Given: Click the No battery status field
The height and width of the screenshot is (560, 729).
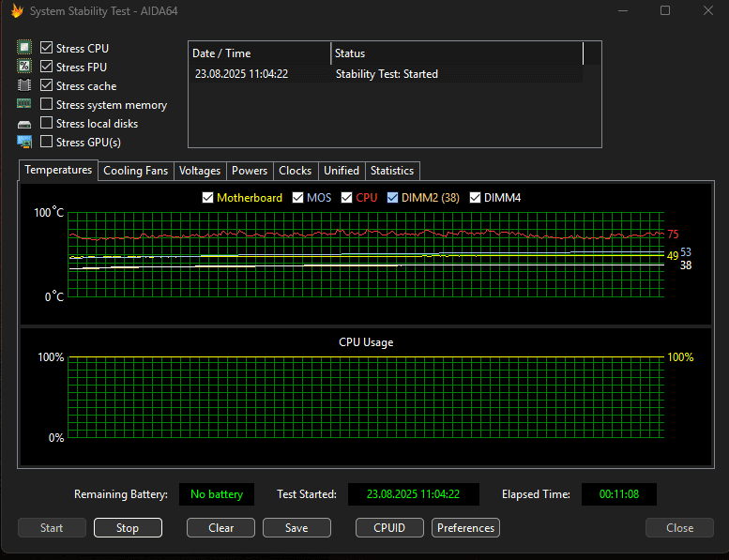Looking at the screenshot, I should pos(217,494).
